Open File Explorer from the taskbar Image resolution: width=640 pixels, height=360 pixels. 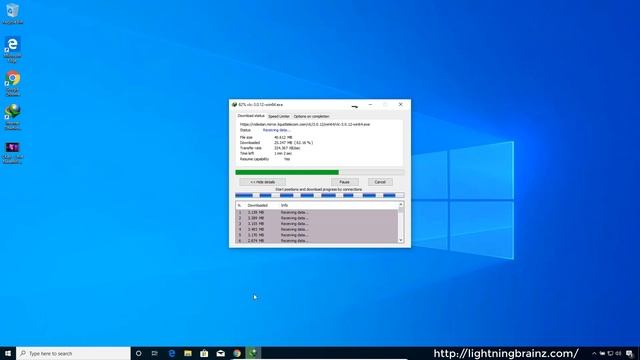point(188,353)
